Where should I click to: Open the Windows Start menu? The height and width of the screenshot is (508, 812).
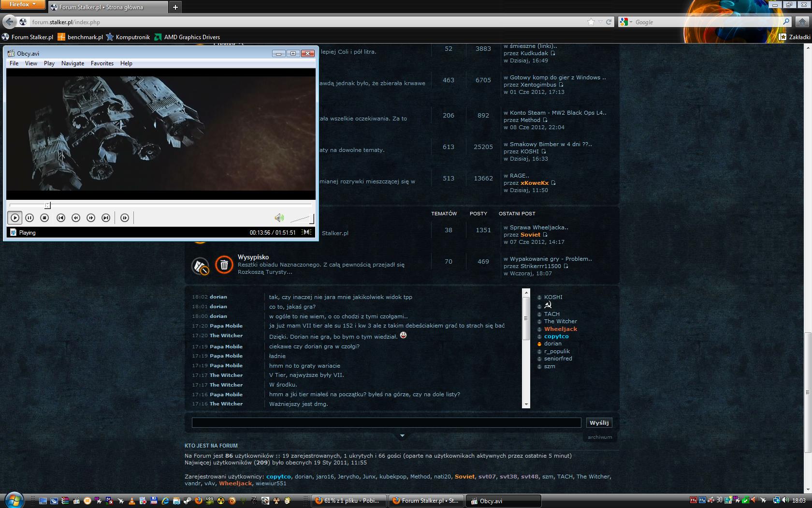14,501
